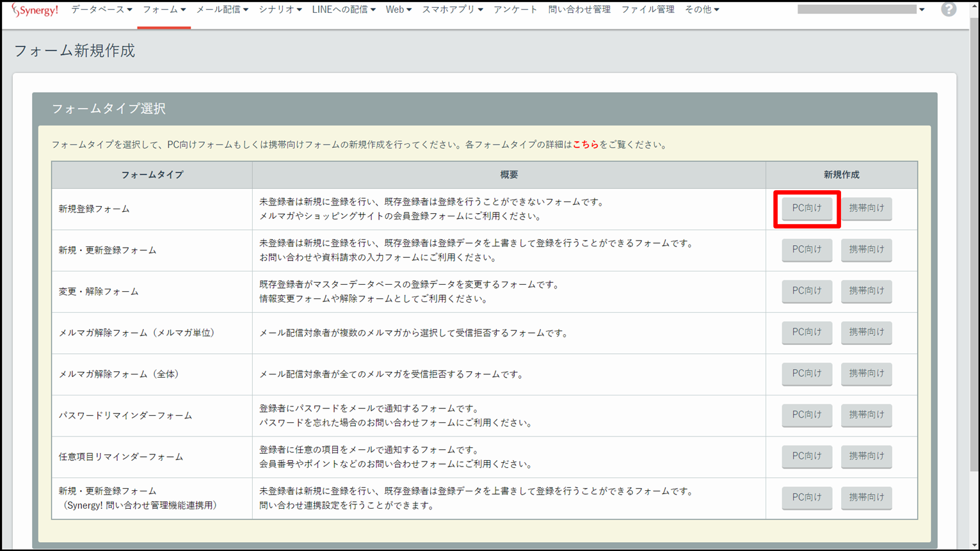Viewport: 980px width, 551px height.
Task: Open 問い合わせ管理 in the menu bar
Action: (x=579, y=10)
